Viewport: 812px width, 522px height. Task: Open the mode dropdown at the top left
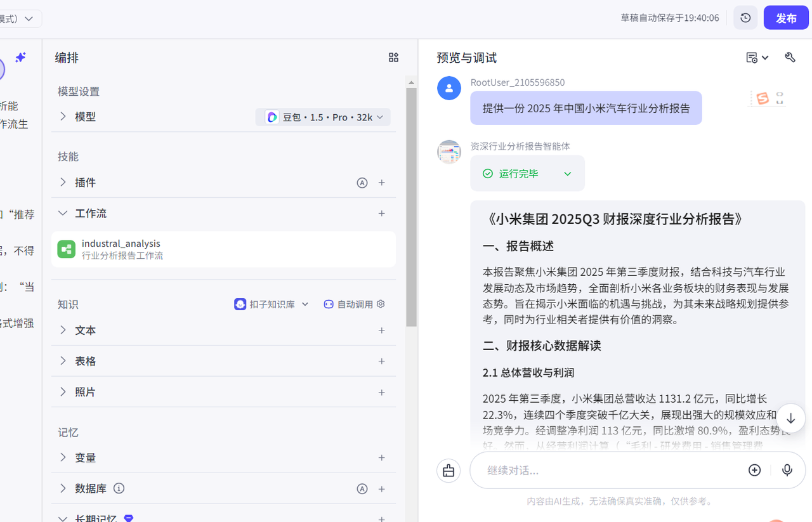(21, 18)
